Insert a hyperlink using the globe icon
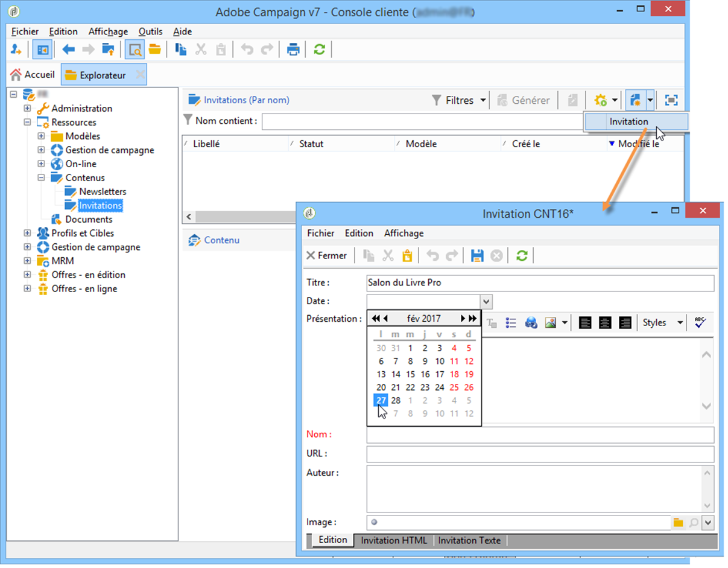Image resolution: width=728 pixels, height=568 pixels. pyautogui.click(x=531, y=323)
